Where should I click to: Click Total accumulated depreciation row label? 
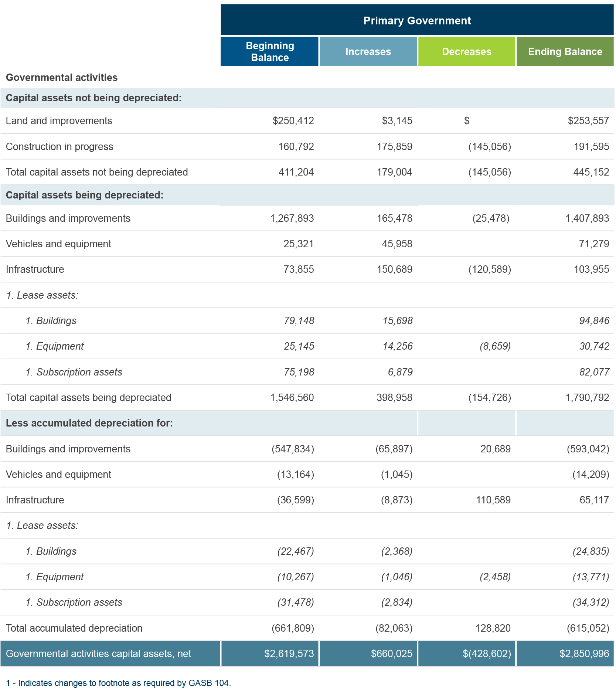[x=74, y=628]
